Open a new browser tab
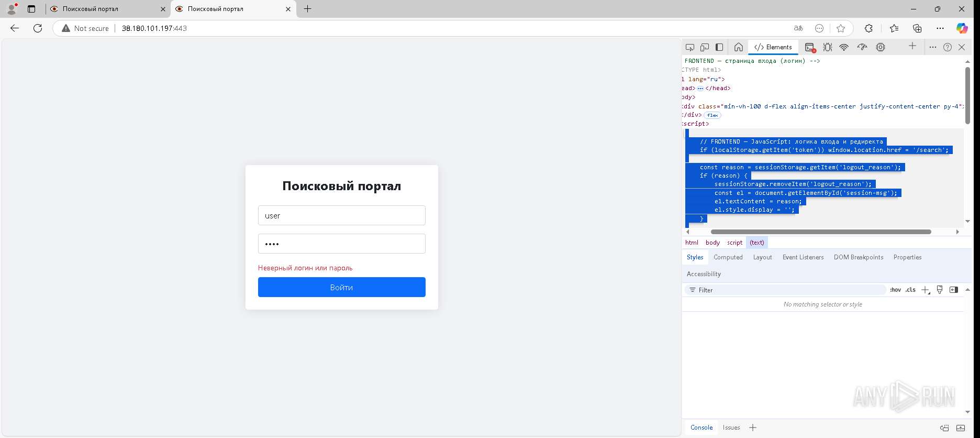 click(x=307, y=9)
